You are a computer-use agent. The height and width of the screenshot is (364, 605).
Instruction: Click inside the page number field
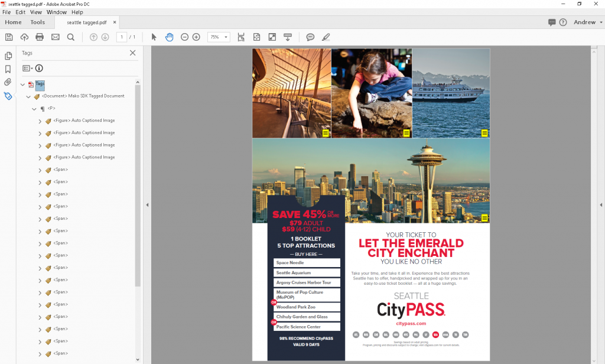(122, 37)
